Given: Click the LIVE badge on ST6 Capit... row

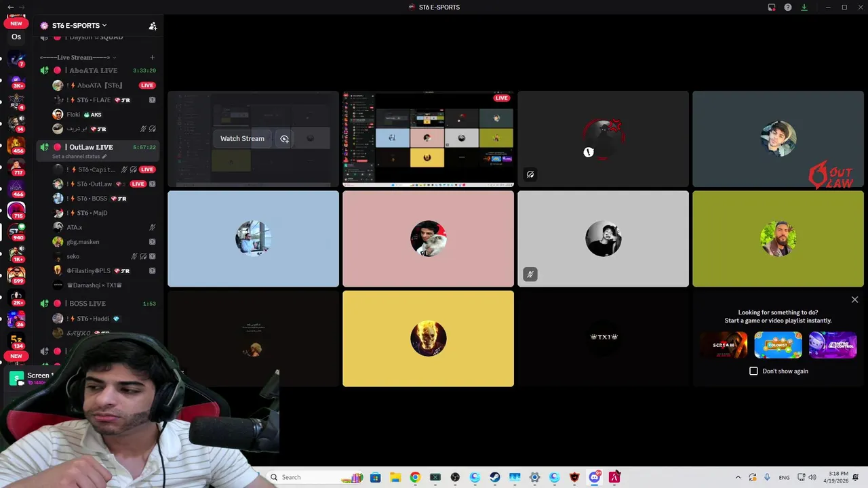Looking at the screenshot, I should 147,169.
